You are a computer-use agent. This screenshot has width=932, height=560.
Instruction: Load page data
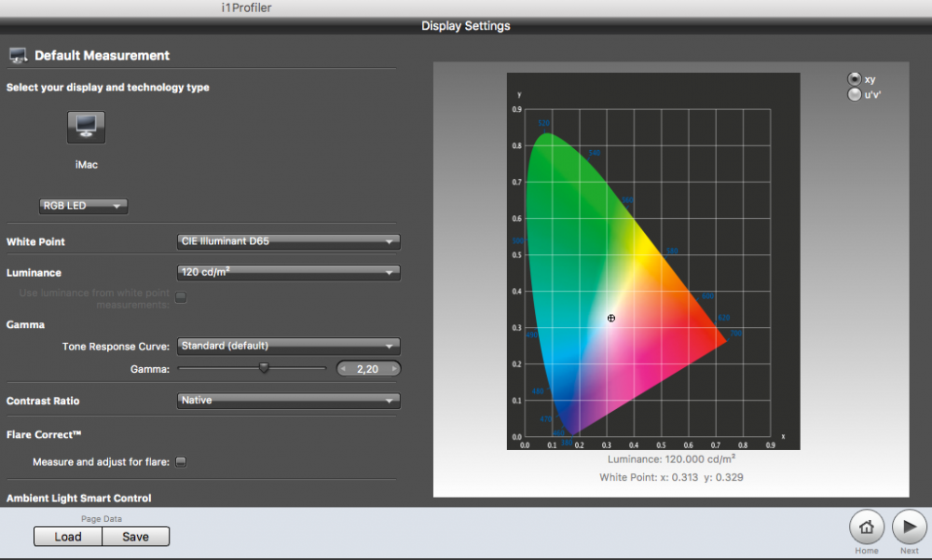68,536
